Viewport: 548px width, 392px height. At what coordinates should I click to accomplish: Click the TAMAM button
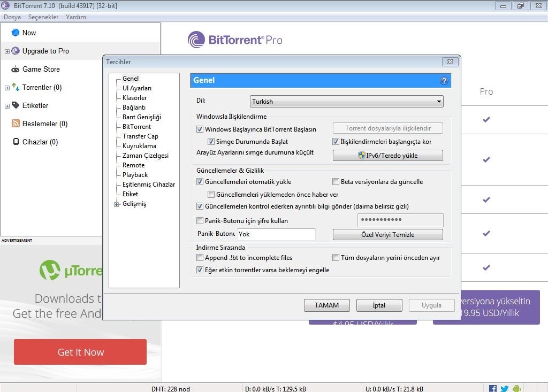point(327,305)
